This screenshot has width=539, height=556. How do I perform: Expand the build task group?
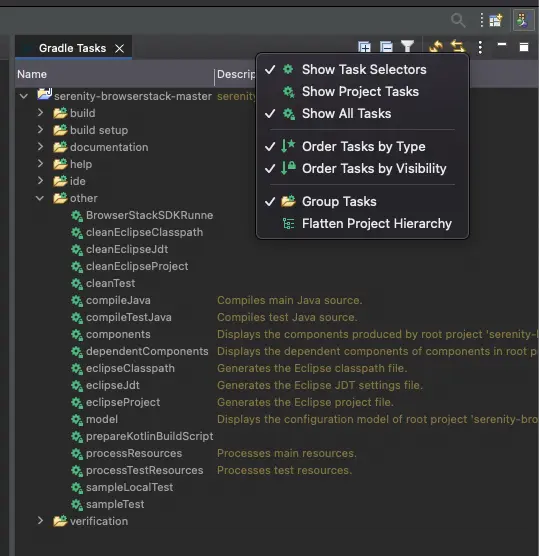(40, 112)
